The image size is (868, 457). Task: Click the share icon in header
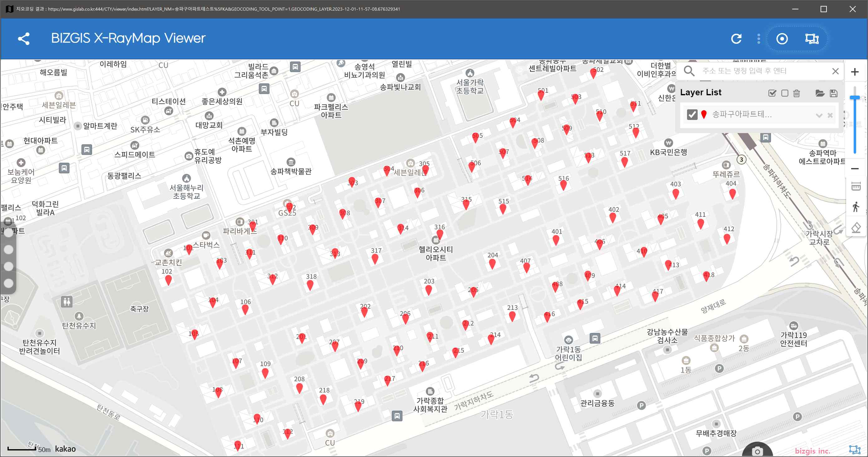click(x=24, y=38)
